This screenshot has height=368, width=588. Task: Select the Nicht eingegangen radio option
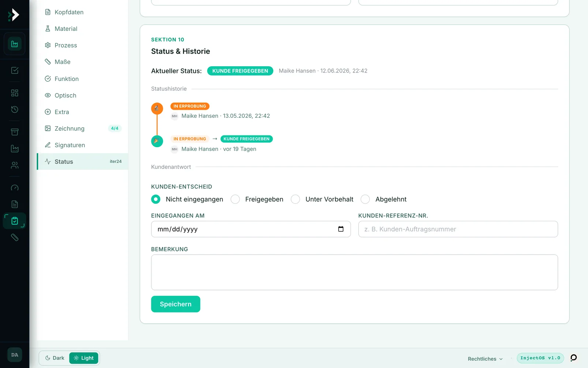click(x=156, y=199)
